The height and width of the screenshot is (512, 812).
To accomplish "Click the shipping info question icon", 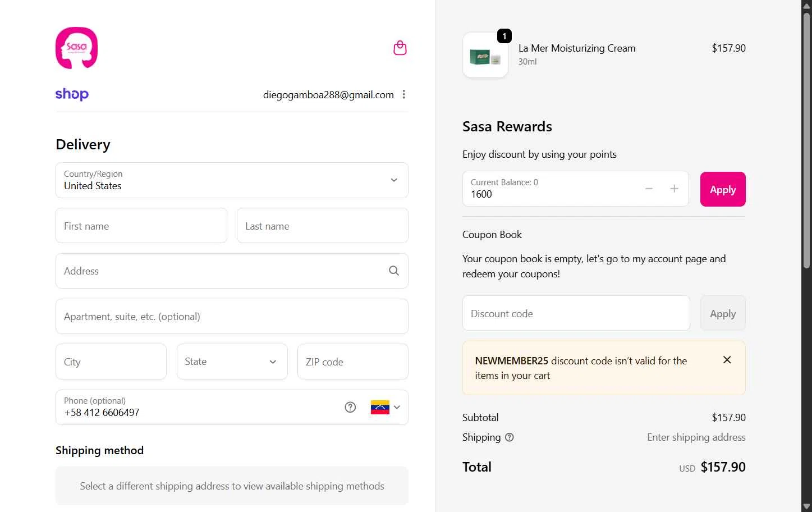I will tap(510, 437).
